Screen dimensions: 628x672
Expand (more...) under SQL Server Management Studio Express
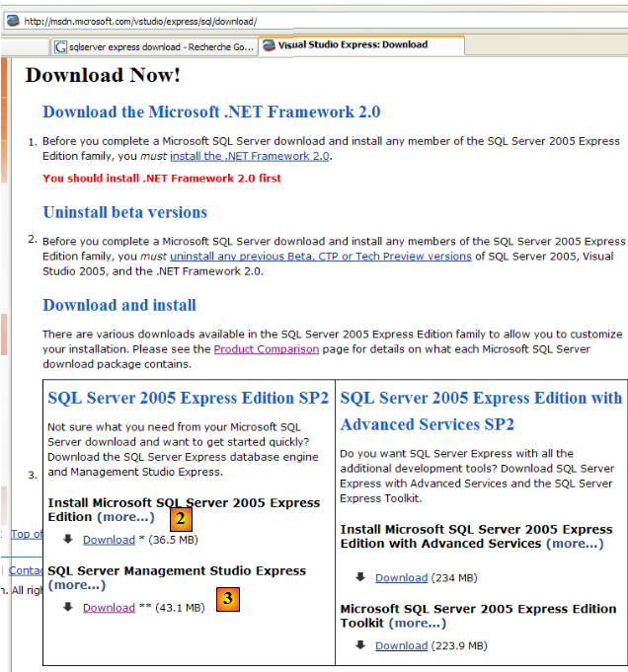click(76, 585)
